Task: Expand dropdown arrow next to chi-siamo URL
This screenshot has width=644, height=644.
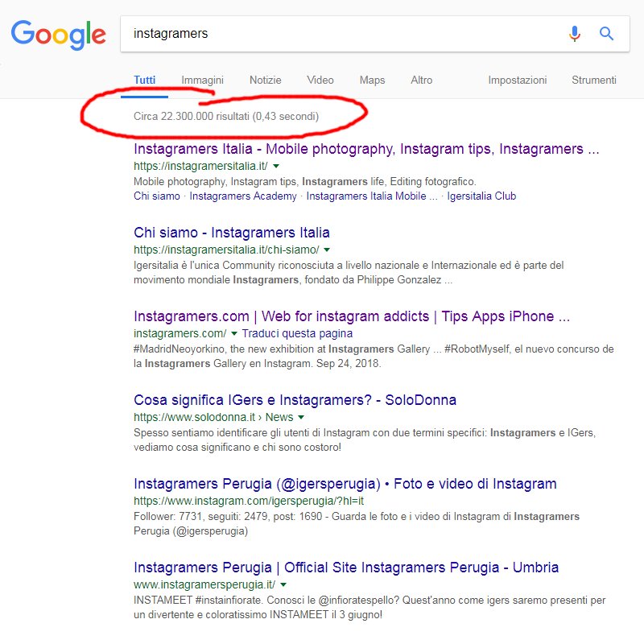Action: click(x=327, y=250)
